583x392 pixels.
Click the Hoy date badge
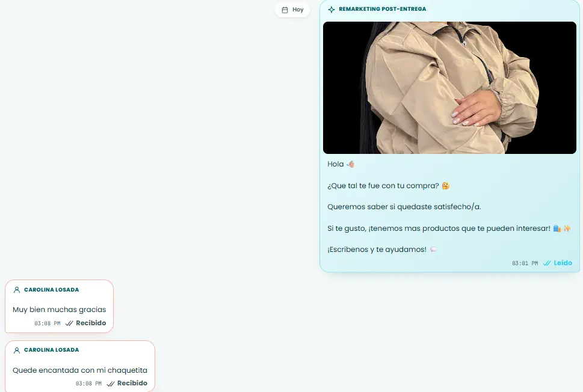pos(292,10)
